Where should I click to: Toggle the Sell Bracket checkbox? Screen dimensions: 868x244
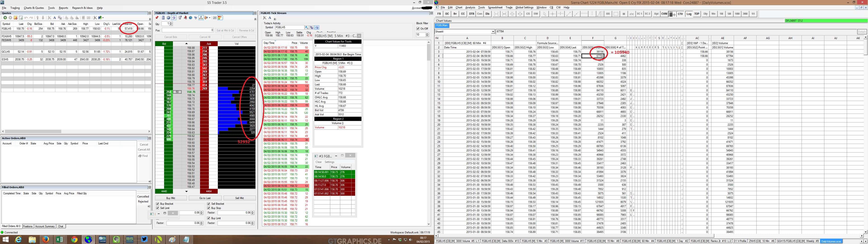209,204
